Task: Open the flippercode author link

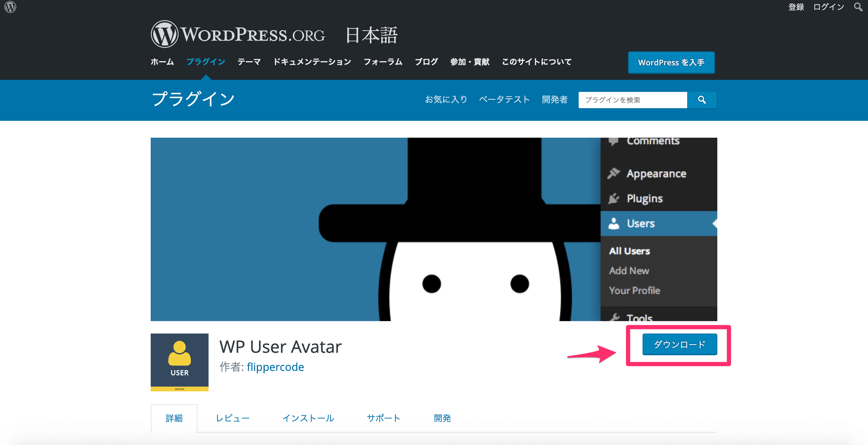Action: [x=275, y=367]
